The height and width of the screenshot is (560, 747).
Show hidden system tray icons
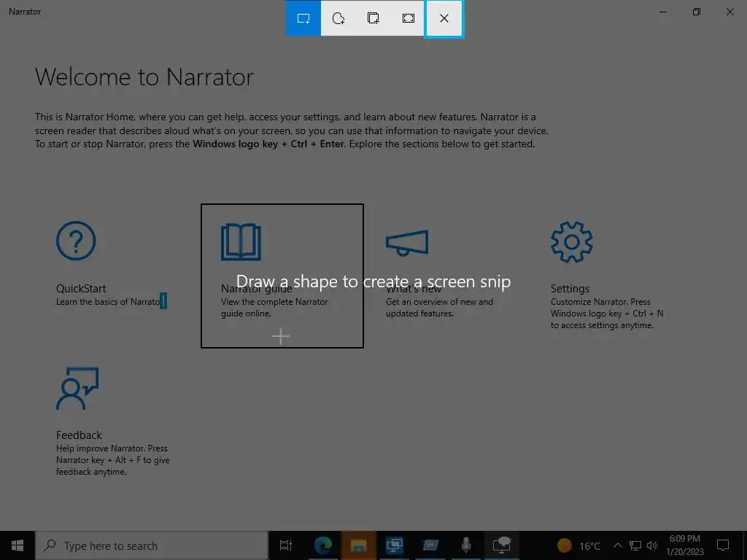(617, 545)
